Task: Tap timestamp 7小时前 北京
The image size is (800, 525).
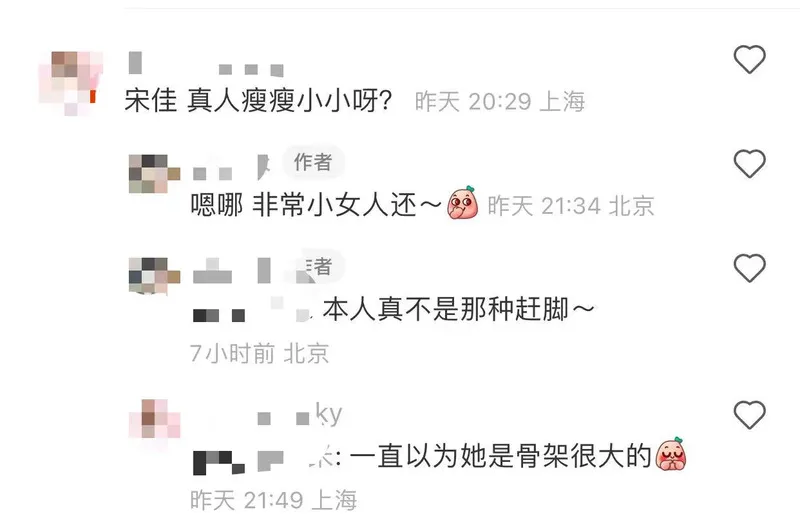Action: (x=259, y=354)
